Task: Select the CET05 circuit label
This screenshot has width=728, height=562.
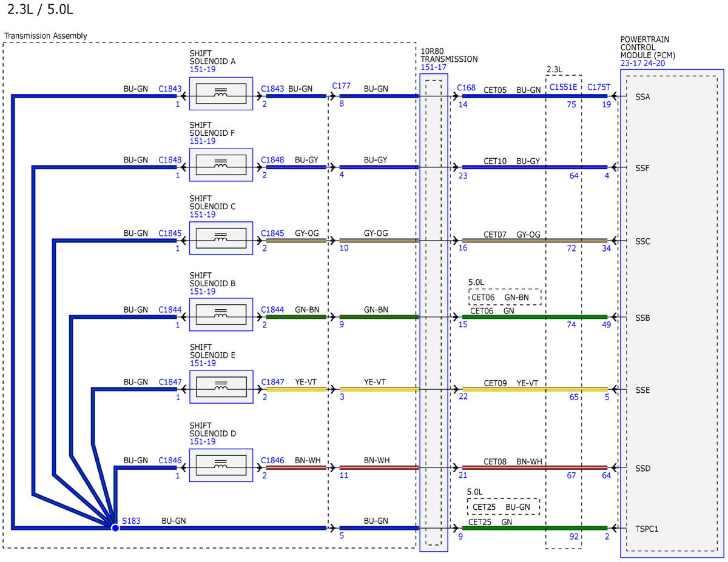Action: (x=495, y=90)
